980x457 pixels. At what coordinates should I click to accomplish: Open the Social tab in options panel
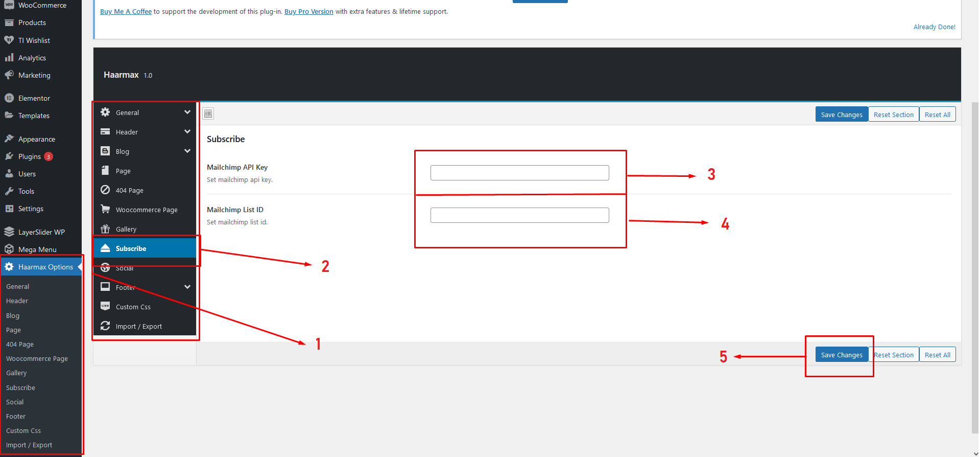[145, 268]
